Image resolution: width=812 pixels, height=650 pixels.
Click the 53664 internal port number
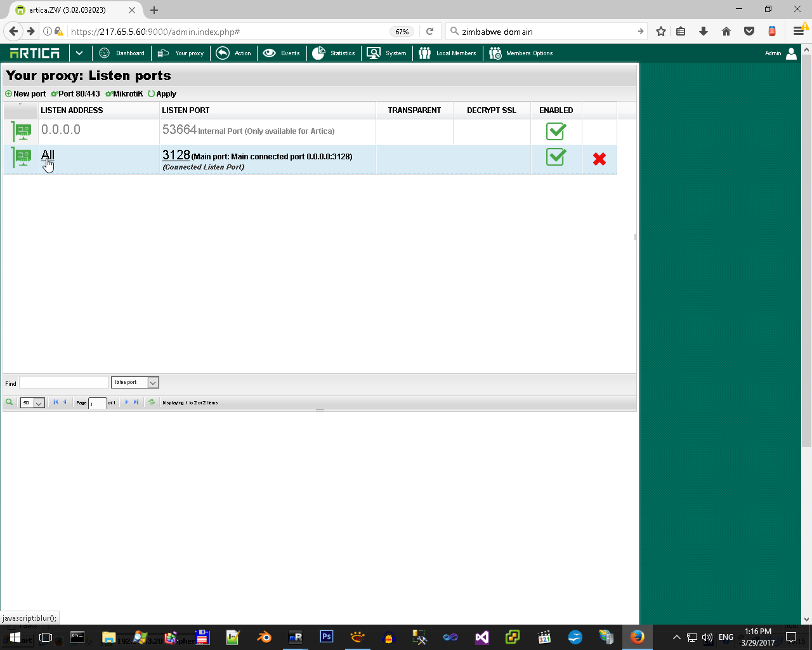[x=180, y=129]
